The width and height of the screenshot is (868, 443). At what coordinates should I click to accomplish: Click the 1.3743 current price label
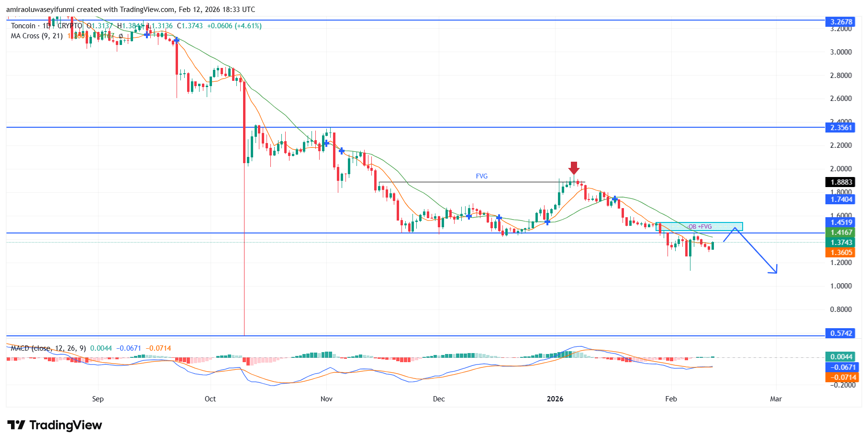[x=842, y=243]
